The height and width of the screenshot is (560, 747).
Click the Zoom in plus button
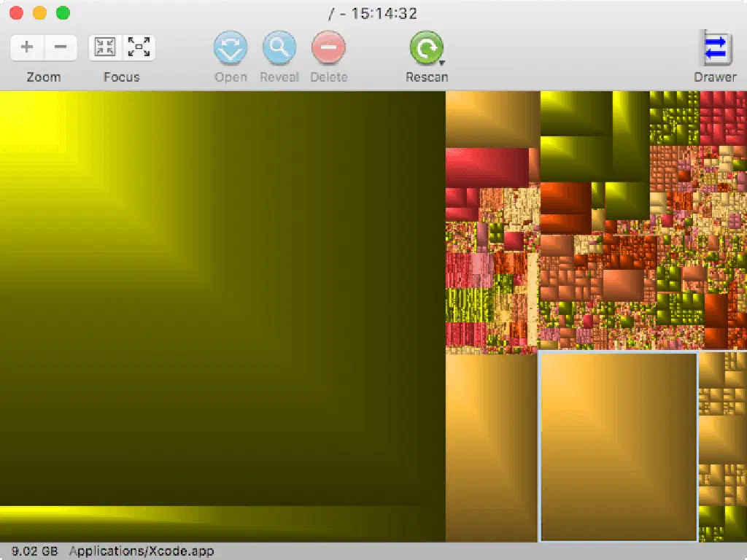pos(27,47)
